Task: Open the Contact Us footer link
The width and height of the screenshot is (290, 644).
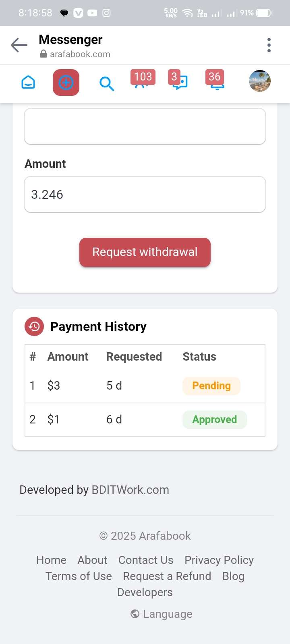Action: (146, 560)
